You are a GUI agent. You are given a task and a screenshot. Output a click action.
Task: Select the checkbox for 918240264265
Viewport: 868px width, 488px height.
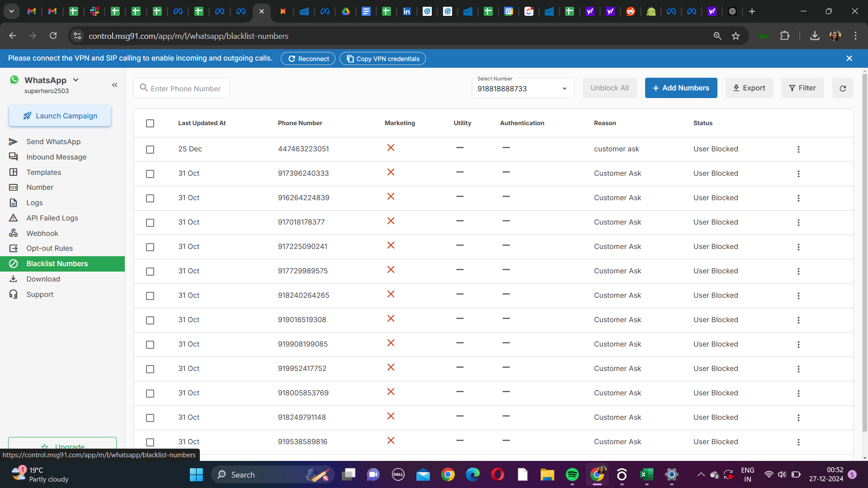[150, 296]
